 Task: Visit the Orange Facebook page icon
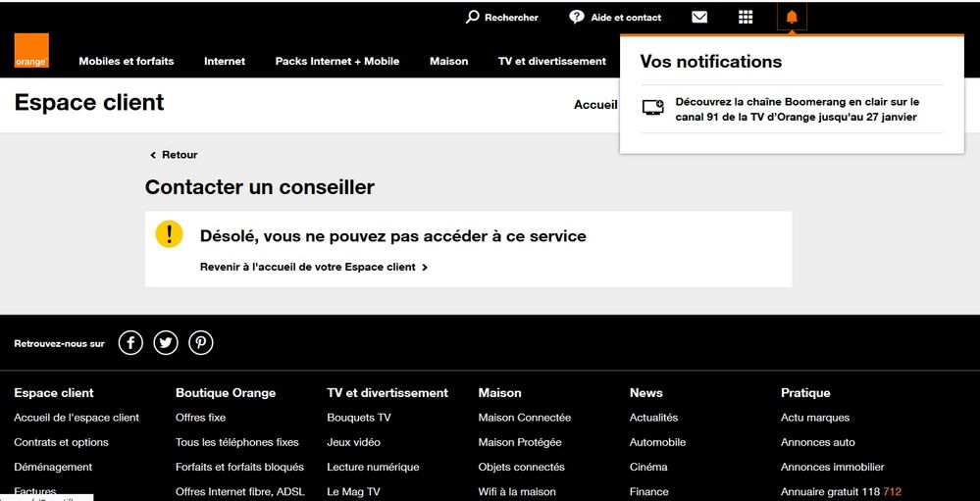pyautogui.click(x=130, y=343)
